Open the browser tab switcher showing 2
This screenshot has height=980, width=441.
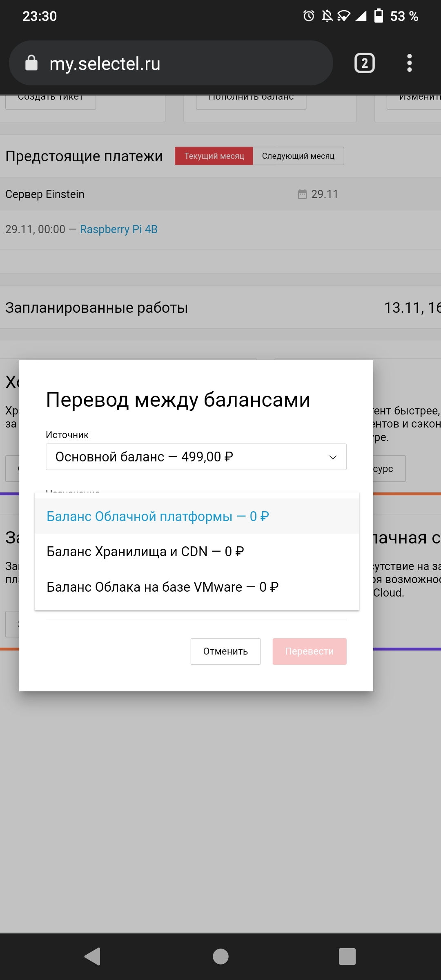tap(364, 63)
